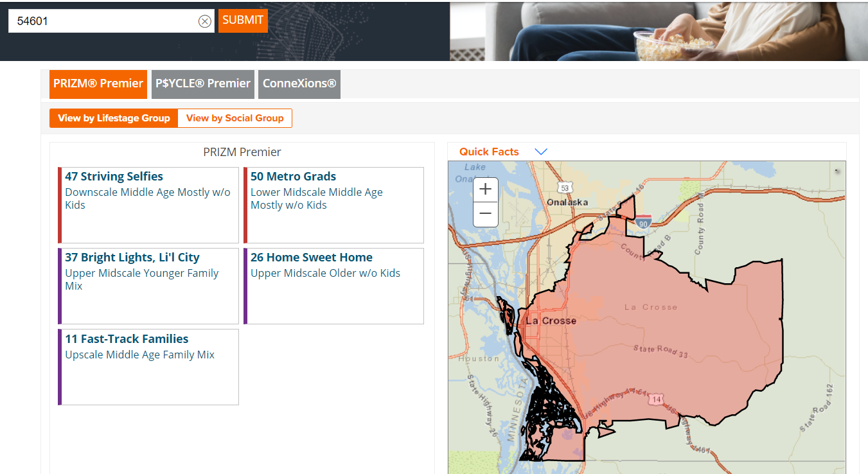Zoom in on the map

486,189
